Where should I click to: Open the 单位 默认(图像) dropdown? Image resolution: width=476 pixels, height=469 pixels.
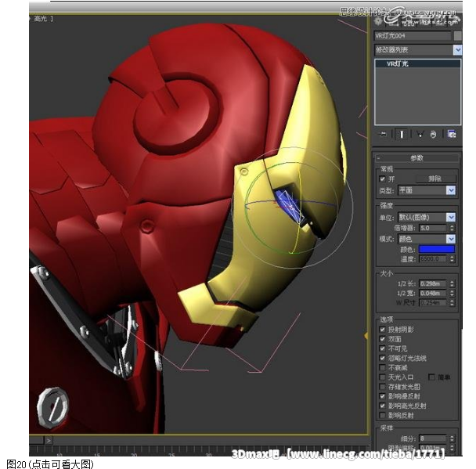tap(427, 217)
